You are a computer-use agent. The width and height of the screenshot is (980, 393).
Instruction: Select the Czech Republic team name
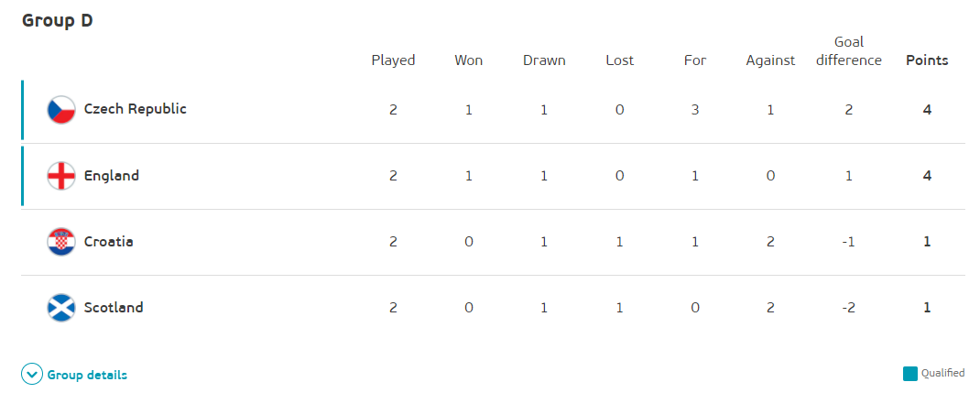pyautogui.click(x=135, y=109)
